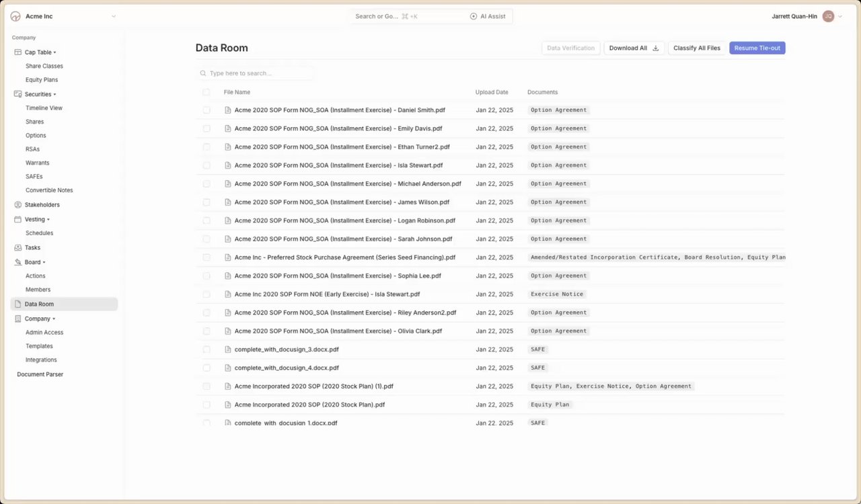The height and width of the screenshot is (504, 861).
Task: Sort by the Upload Date column header
Action: tap(492, 92)
